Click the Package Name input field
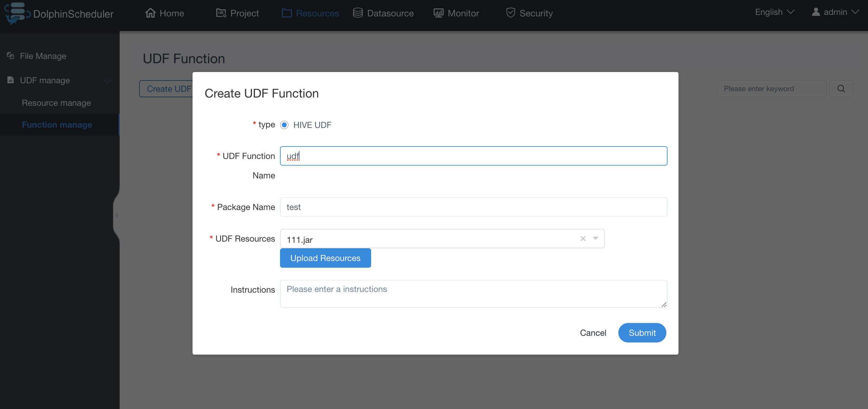 [473, 207]
